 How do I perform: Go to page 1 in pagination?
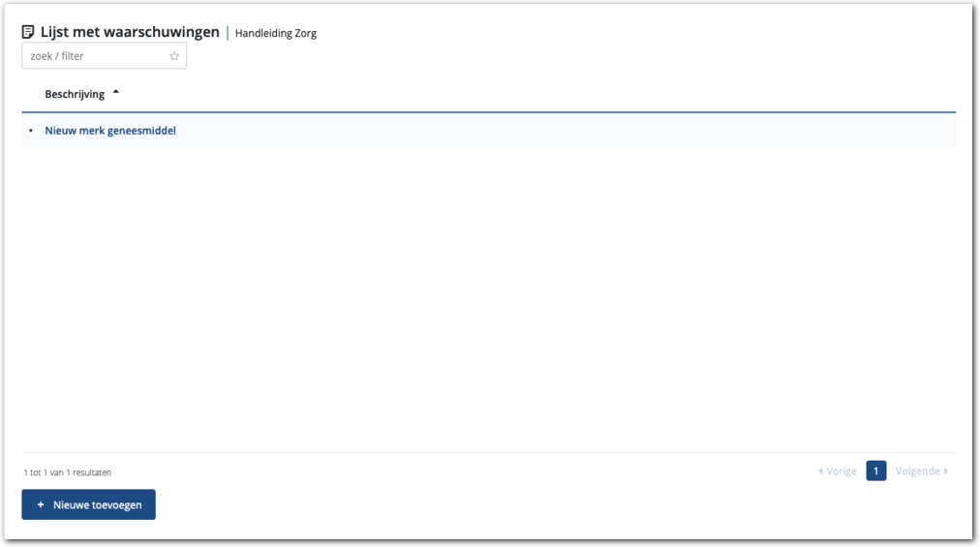tap(875, 471)
